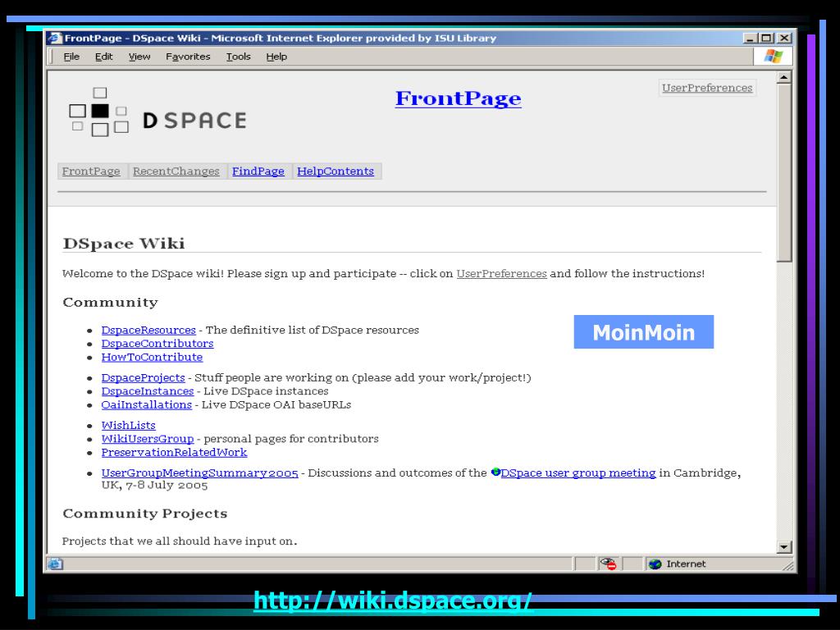Open the UserGroupMeetingSummary2005 link
Image resolution: width=840 pixels, height=630 pixels.
[200, 473]
